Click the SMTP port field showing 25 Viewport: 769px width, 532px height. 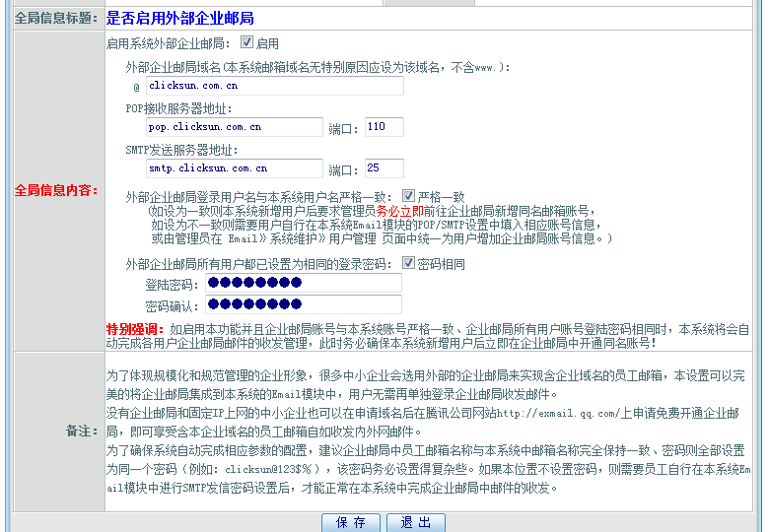click(383, 168)
